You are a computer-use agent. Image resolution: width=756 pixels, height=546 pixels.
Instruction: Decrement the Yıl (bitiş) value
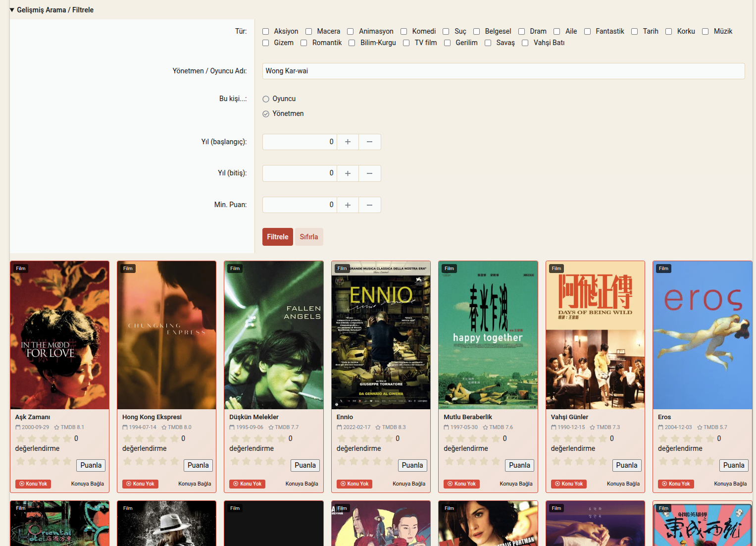coord(370,173)
